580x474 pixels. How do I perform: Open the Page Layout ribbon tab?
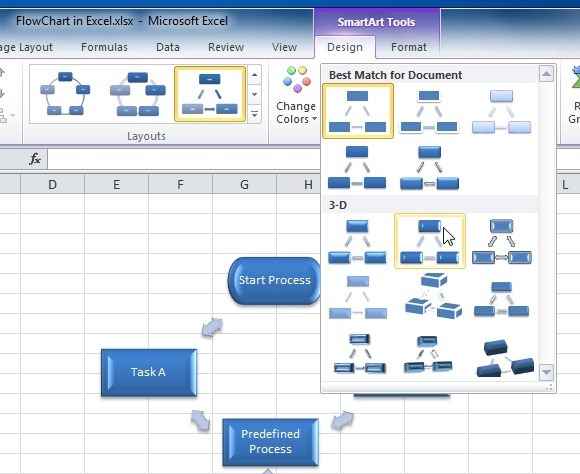26,47
